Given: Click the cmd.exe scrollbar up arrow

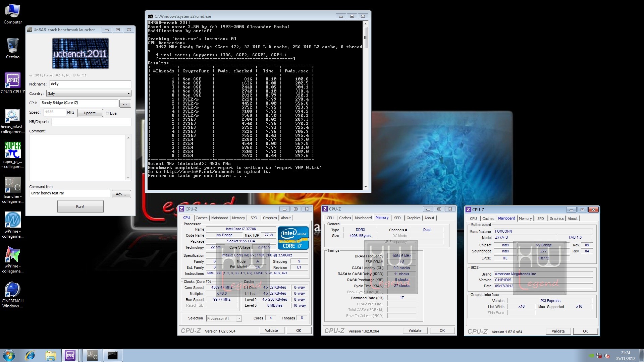Looking at the screenshot, I should (365, 24).
